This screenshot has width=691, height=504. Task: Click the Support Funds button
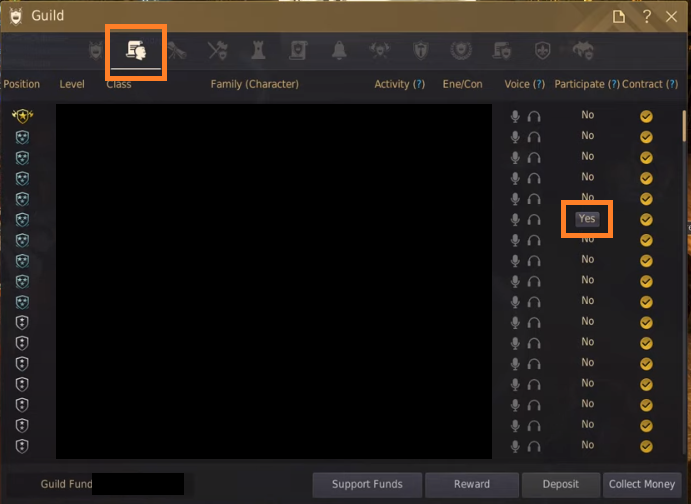(367, 484)
